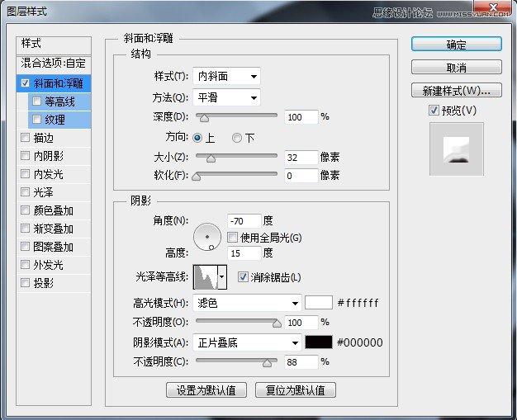
Task: Click shadow opacity field showing 88
Action: (301, 362)
